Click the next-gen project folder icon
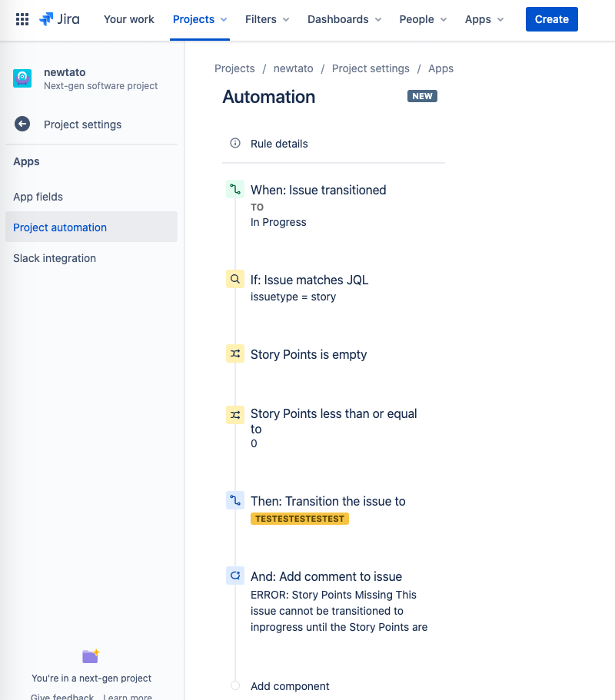 click(91, 656)
